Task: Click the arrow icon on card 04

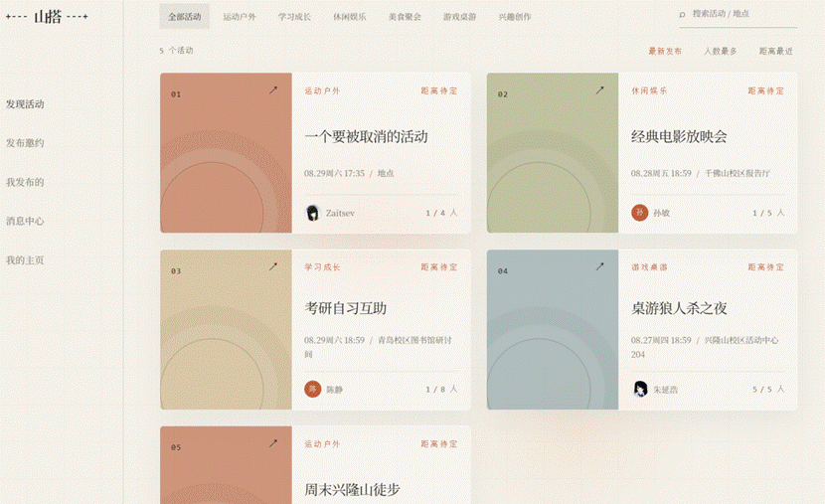Action: coord(599,266)
